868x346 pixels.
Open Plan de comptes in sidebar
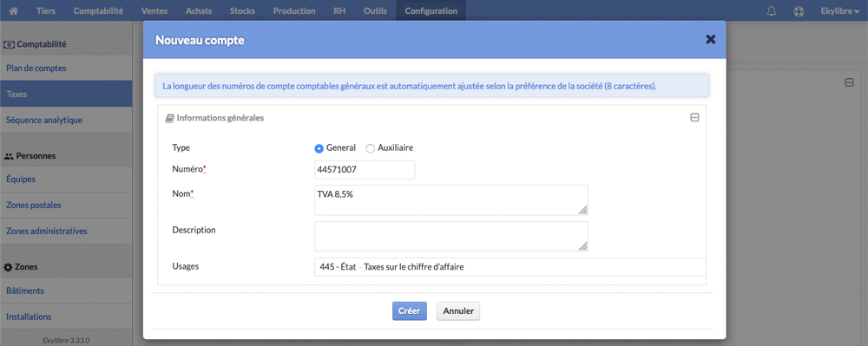pos(66,68)
